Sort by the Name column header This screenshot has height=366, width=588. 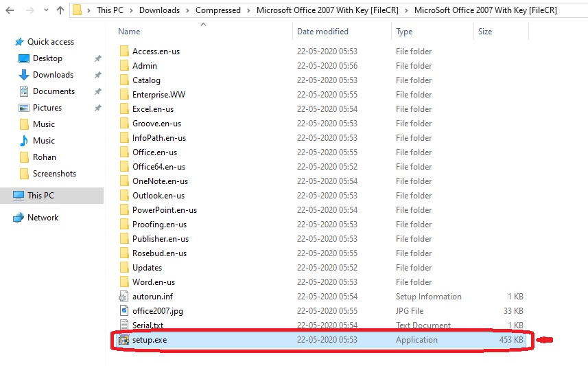pos(129,32)
